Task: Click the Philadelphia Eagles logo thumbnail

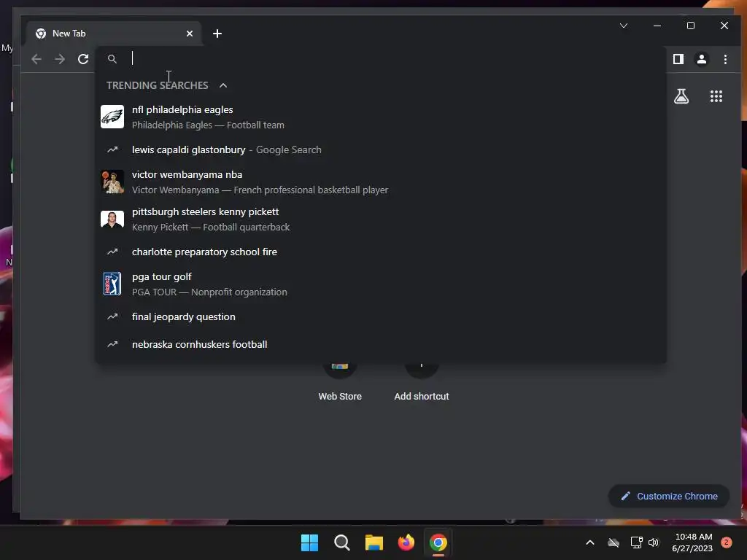Action: tap(112, 117)
